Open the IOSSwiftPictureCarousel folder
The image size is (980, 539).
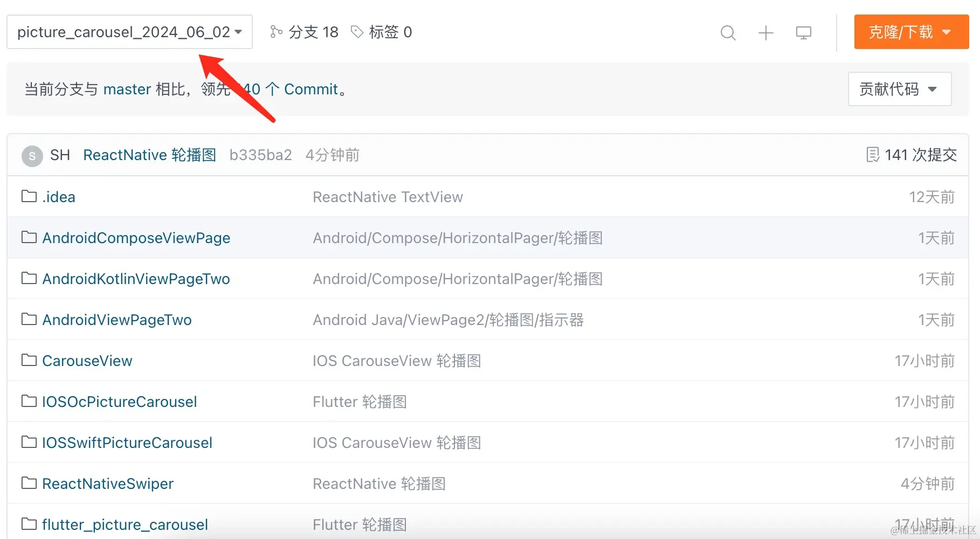pyautogui.click(x=127, y=443)
